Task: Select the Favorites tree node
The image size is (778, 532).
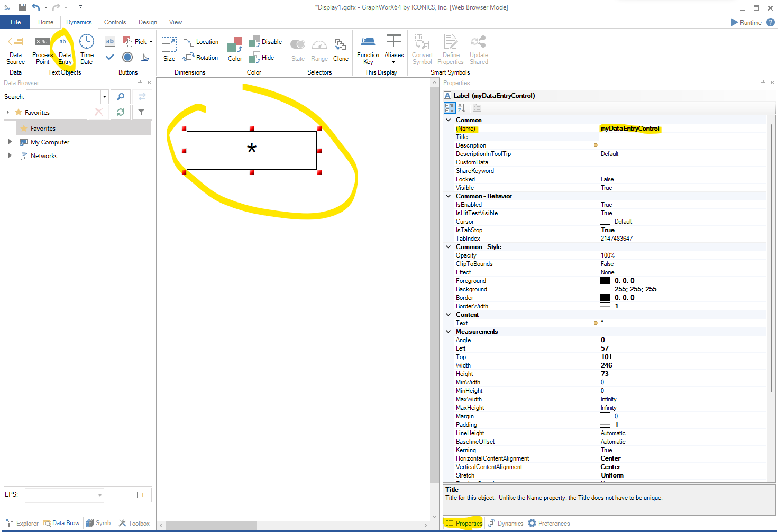Action: click(84, 129)
